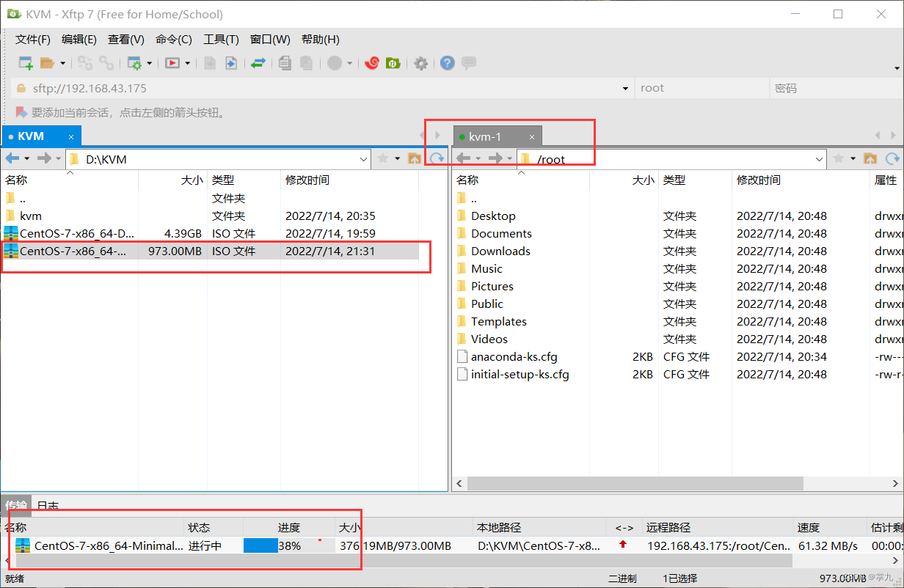Expand remote pane bookmarks dropdown arrow
Image resolution: width=904 pixels, height=588 pixels.
(853, 158)
